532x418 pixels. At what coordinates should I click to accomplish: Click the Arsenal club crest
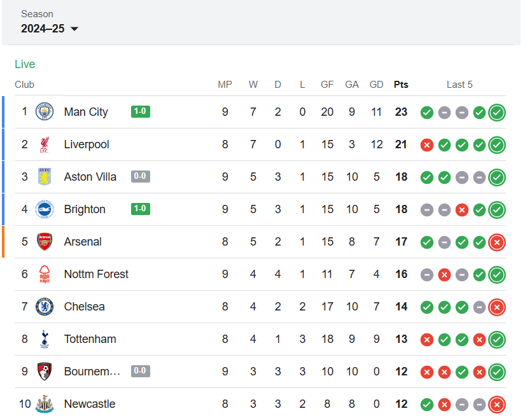(x=45, y=242)
